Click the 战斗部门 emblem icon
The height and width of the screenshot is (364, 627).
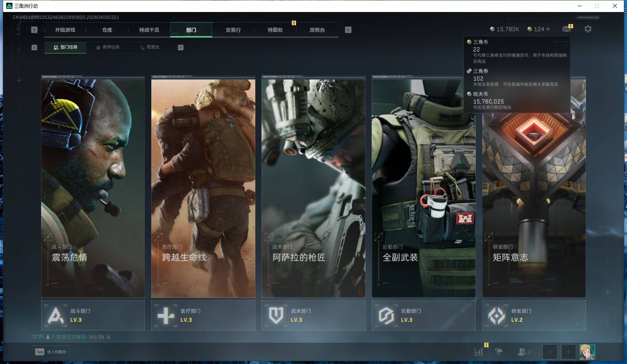pyautogui.click(x=55, y=316)
